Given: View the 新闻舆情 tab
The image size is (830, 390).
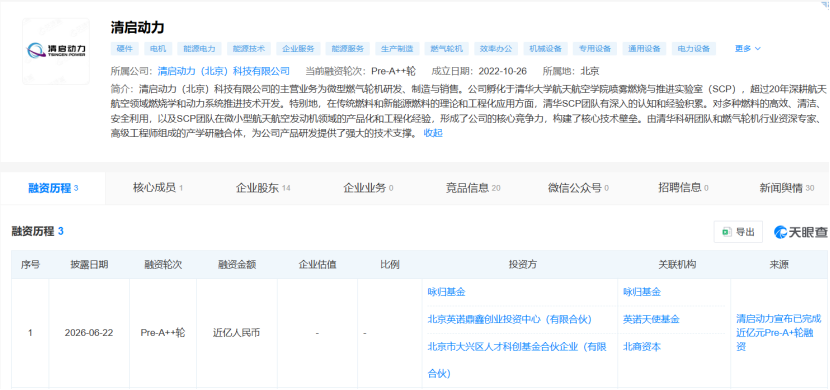Looking at the screenshot, I should 787,187.
